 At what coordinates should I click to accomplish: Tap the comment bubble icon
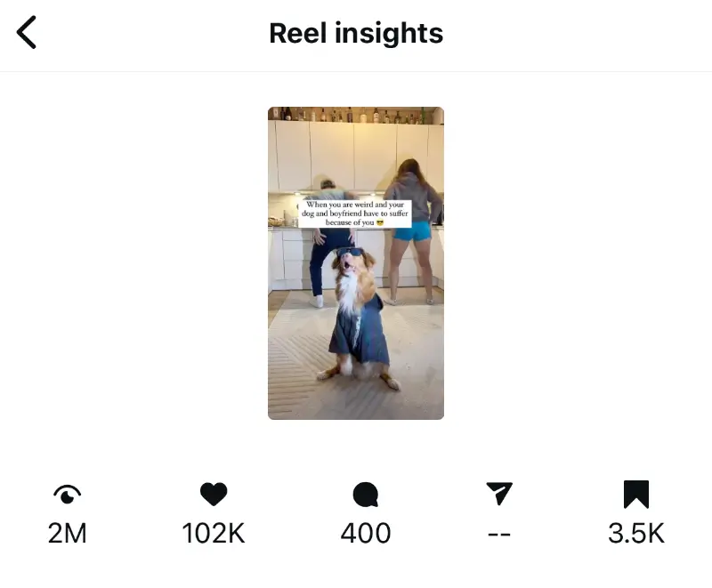tap(366, 494)
